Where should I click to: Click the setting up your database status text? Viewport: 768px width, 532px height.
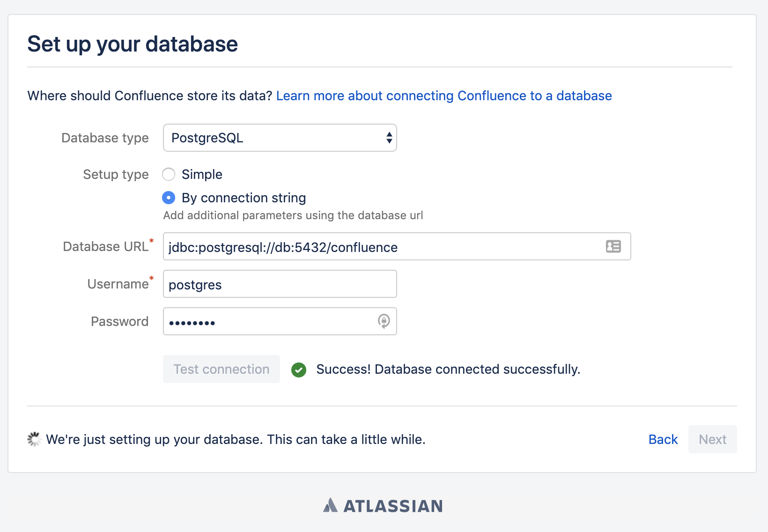(236, 439)
